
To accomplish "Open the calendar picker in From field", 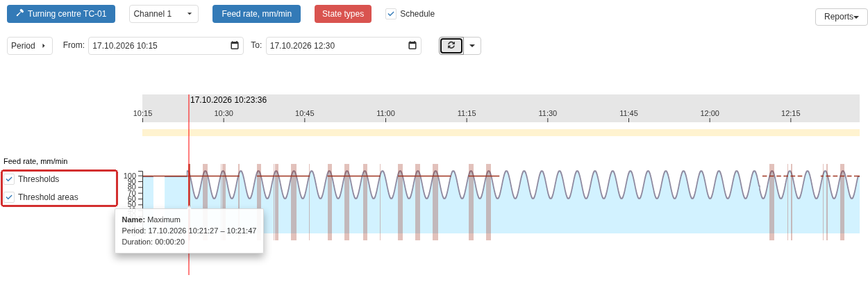I will pyautogui.click(x=235, y=46).
